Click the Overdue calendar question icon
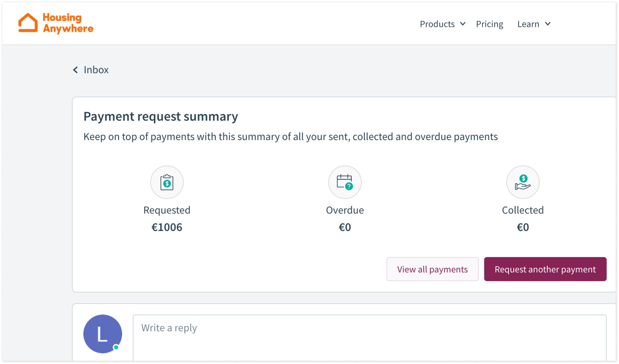The image size is (619, 364). pyautogui.click(x=345, y=182)
